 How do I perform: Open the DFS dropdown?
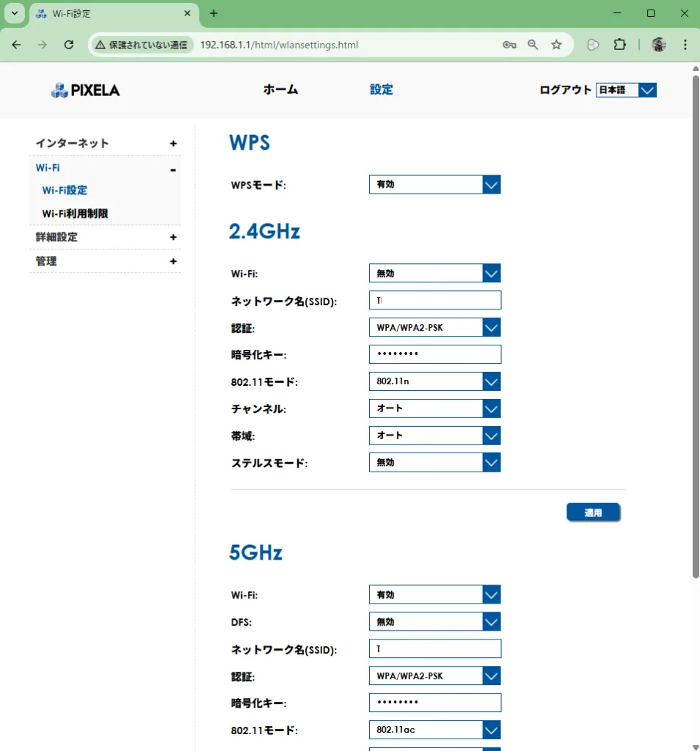point(434,622)
